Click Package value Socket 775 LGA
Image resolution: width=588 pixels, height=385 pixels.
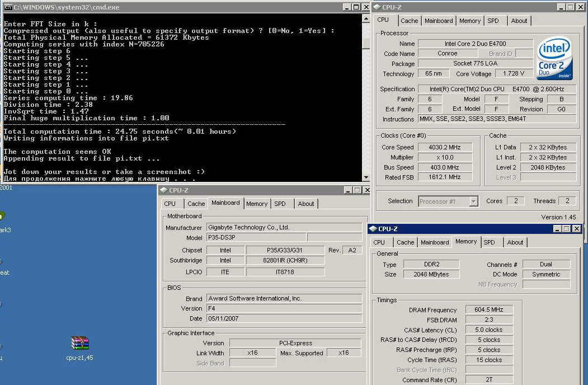476,63
